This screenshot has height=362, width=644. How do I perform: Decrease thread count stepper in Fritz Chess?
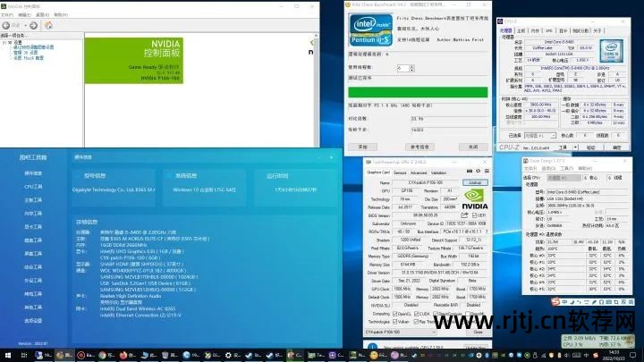click(411, 71)
